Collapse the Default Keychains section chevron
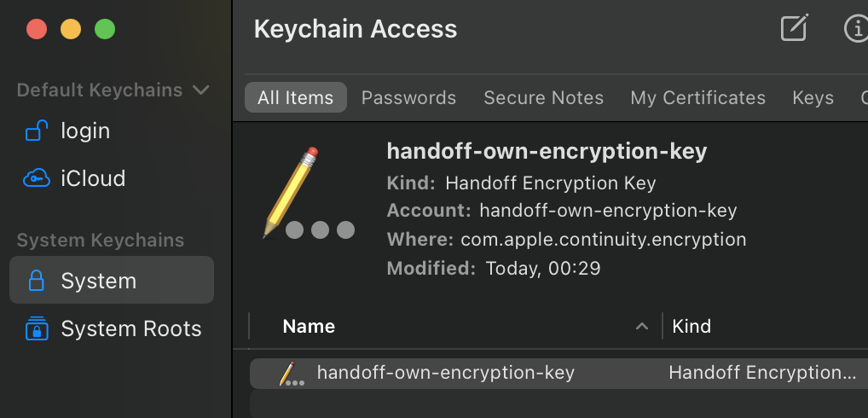868x418 pixels. coord(201,90)
